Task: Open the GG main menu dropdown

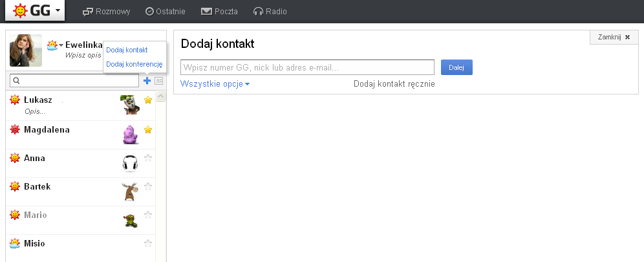Action: 35,10
